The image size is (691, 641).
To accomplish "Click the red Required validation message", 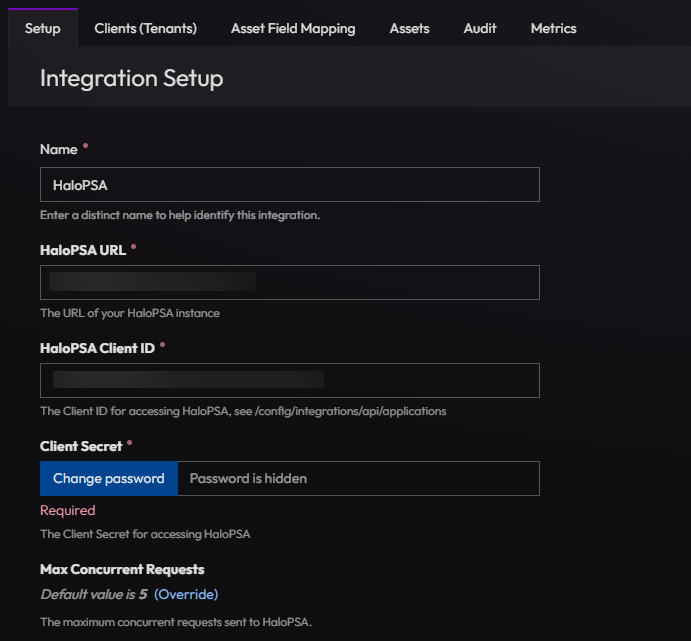I will pyautogui.click(x=67, y=510).
